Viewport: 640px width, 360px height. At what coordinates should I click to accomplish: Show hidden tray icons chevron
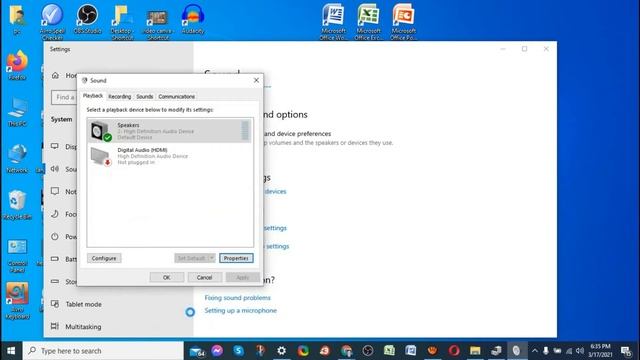point(535,351)
